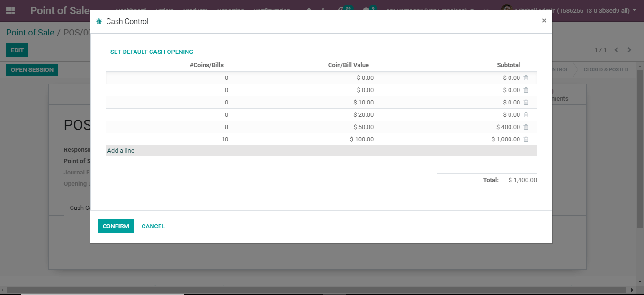The height and width of the screenshot is (295, 644).
Task: Click the Point of Sale app title
Action: point(60,10)
